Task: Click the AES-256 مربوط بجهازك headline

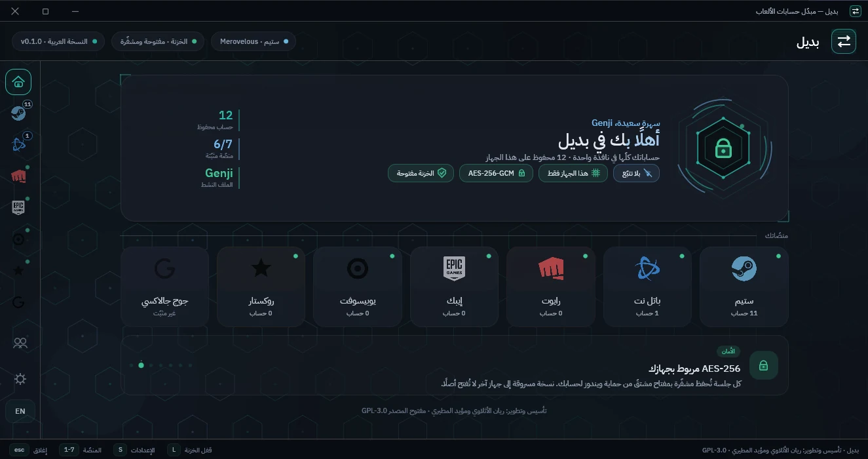Action: click(694, 369)
